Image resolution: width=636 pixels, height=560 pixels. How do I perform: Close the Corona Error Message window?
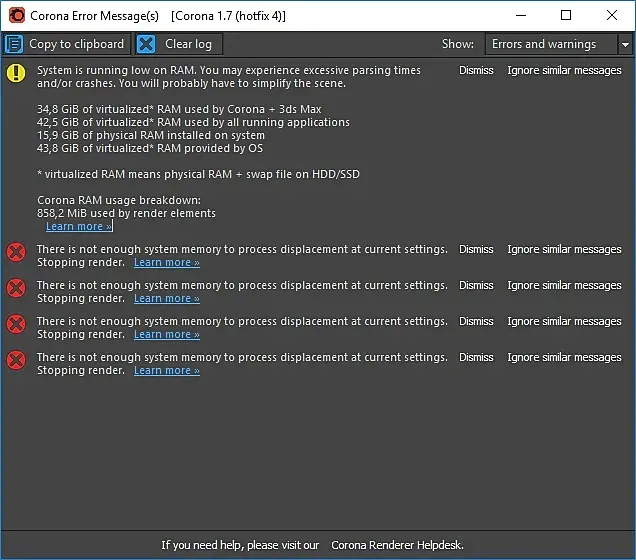point(612,15)
